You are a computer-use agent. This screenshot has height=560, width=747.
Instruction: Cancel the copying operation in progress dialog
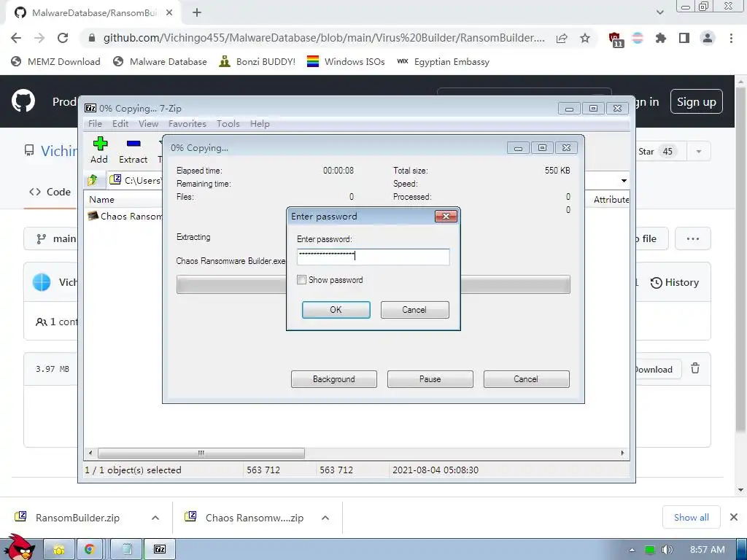[x=527, y=379]
